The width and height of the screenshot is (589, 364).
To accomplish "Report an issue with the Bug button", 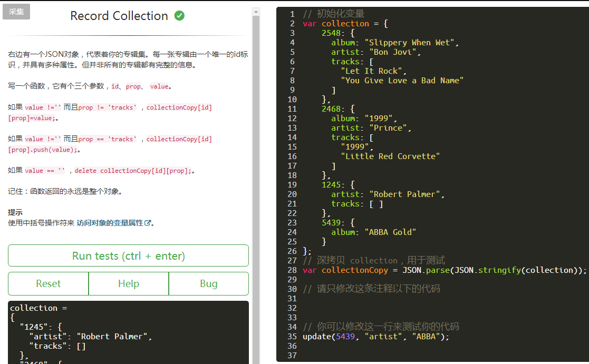I will click(x=208, y=284).
